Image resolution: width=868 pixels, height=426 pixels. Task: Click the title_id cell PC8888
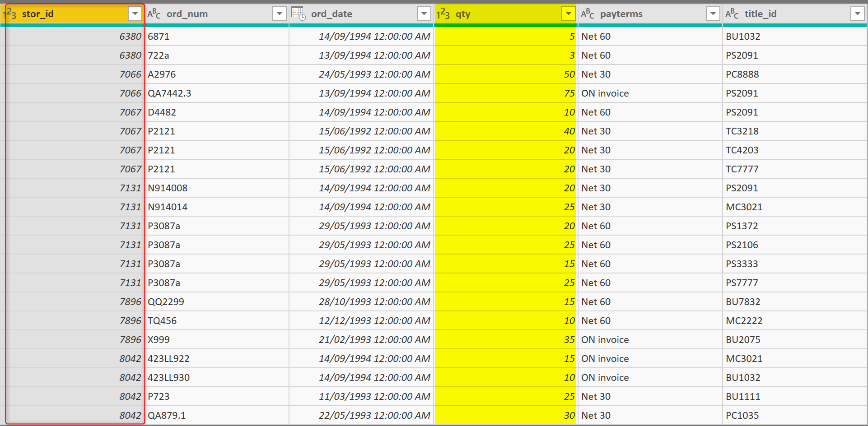point(742,74)
